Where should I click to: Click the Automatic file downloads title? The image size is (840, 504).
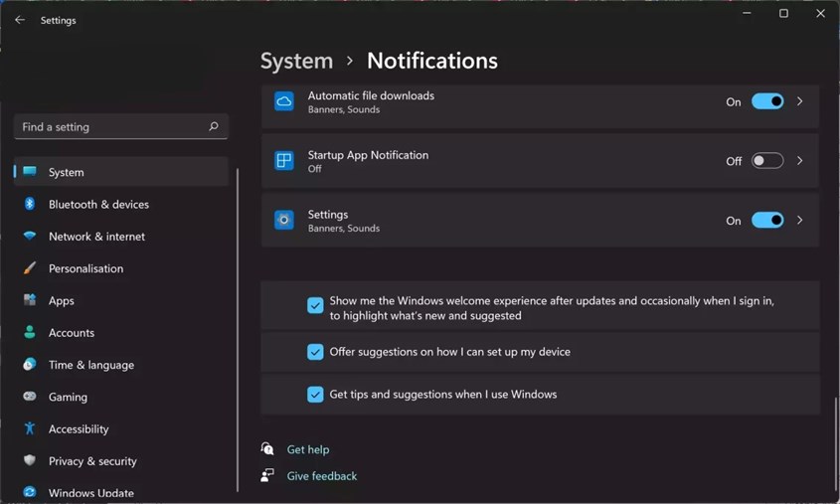tap(371, 95)
